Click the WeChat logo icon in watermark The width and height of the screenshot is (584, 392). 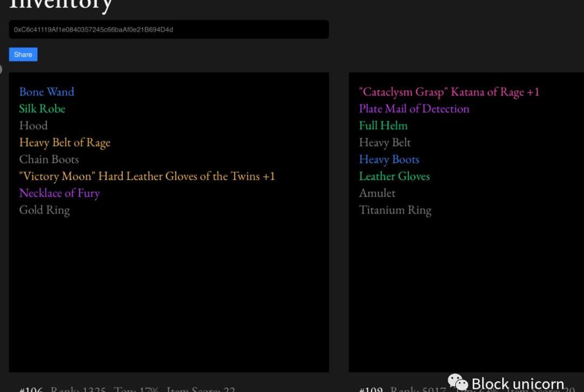pos(457,382)
